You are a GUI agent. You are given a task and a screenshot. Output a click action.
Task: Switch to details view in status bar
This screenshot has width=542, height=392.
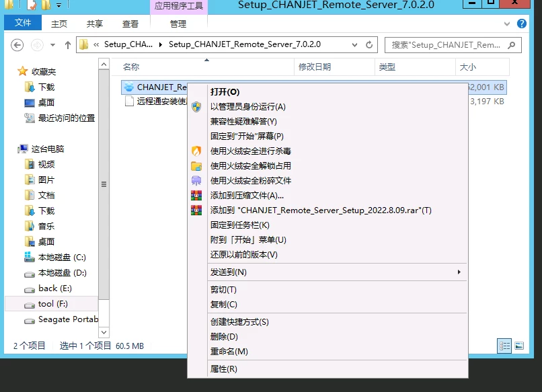pyautogui.click(x=504, y=346)
